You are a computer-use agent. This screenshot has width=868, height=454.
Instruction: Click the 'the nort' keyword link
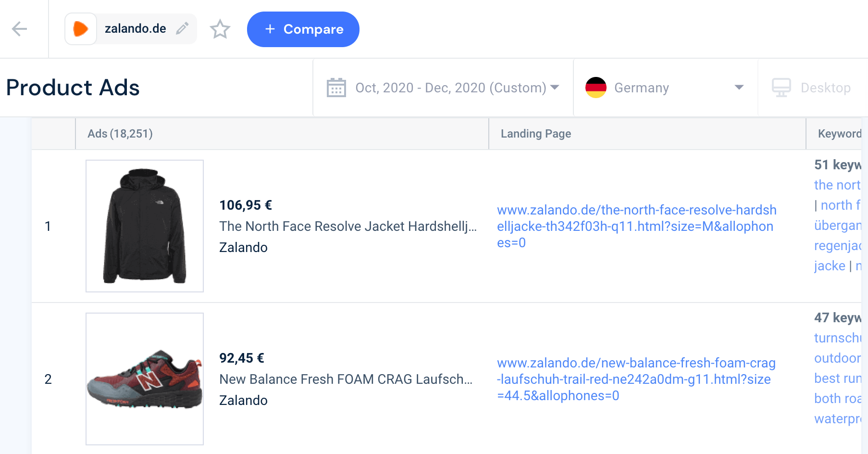click(837, 185)
